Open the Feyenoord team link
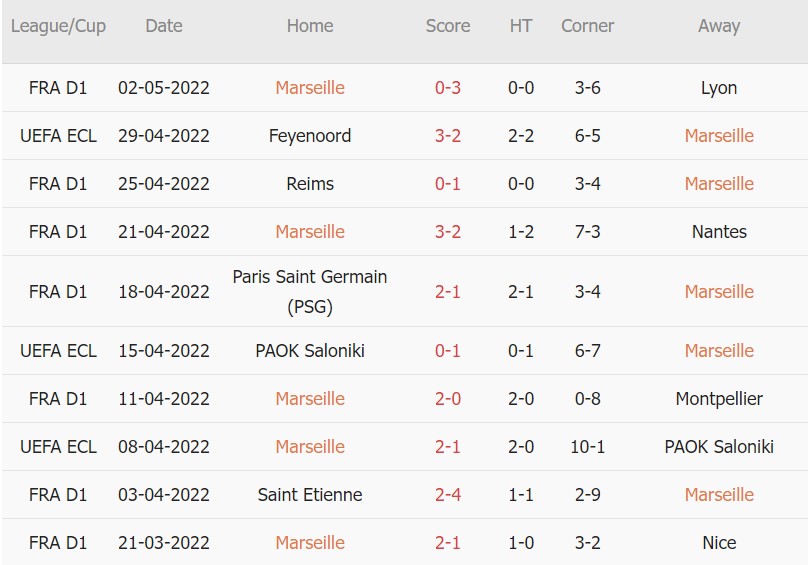 coord(310,136)
